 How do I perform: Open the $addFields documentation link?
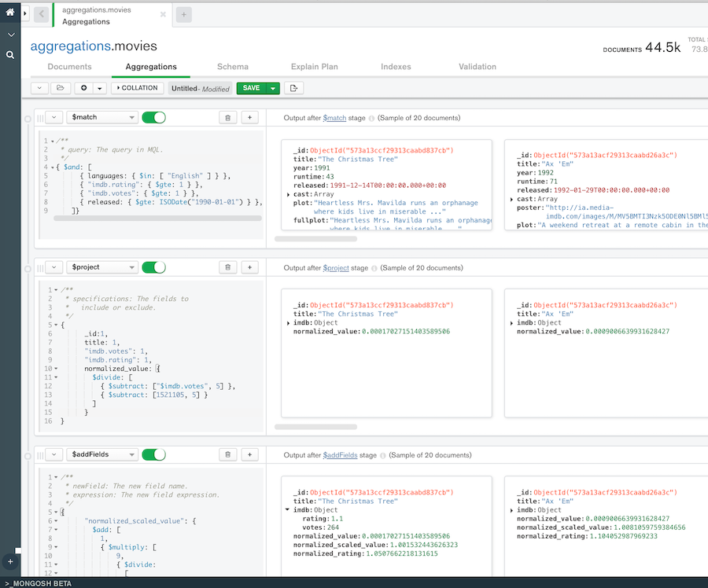click(340, 455)
